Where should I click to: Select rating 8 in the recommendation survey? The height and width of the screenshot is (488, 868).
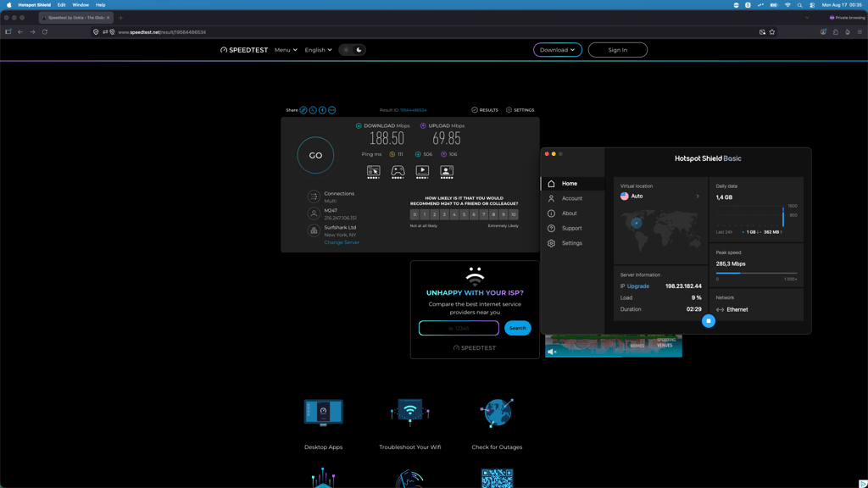[x=494, y=214]
